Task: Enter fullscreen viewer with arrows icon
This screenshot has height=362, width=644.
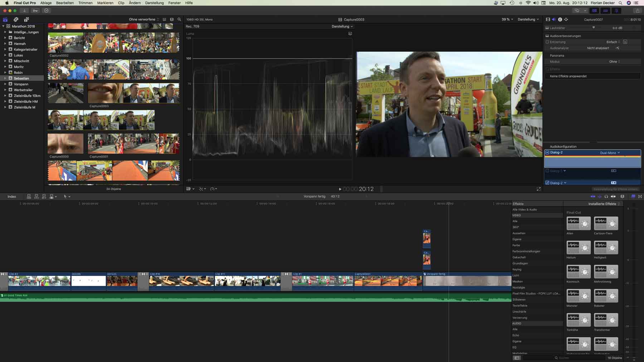Action: coord(538,189)
